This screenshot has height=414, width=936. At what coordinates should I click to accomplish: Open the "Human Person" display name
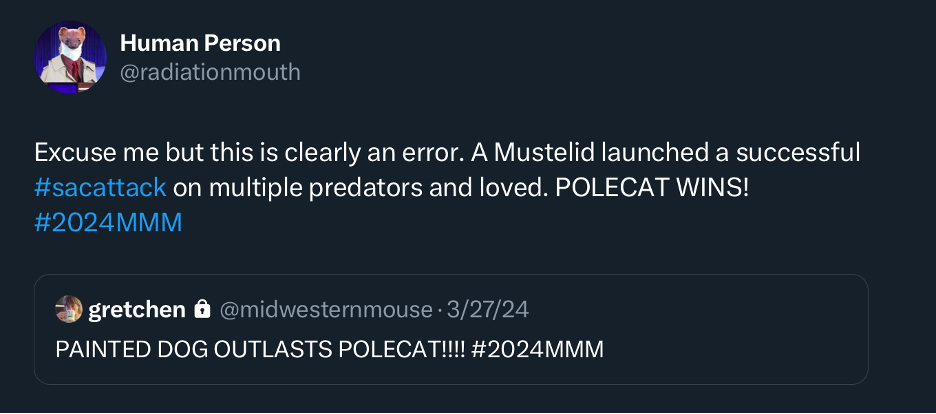[200, 43]
